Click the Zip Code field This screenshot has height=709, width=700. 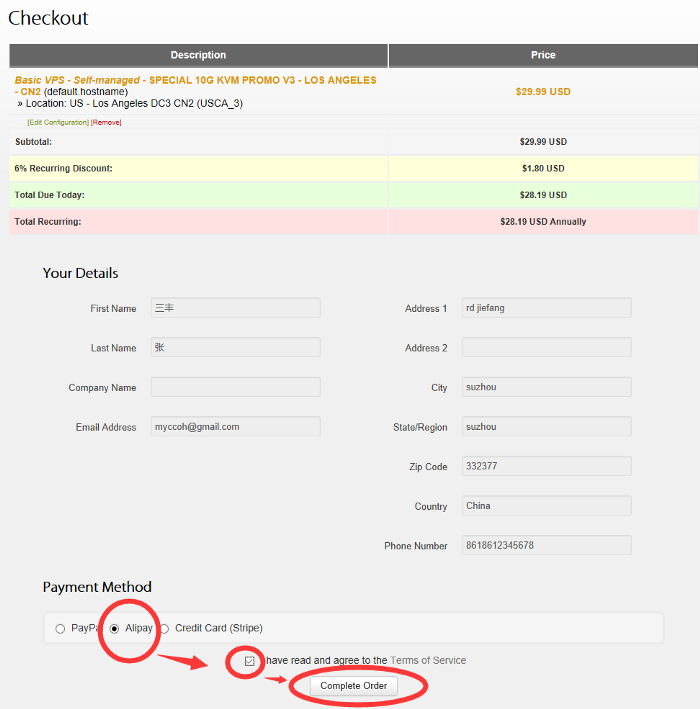[x=546, y=466]
